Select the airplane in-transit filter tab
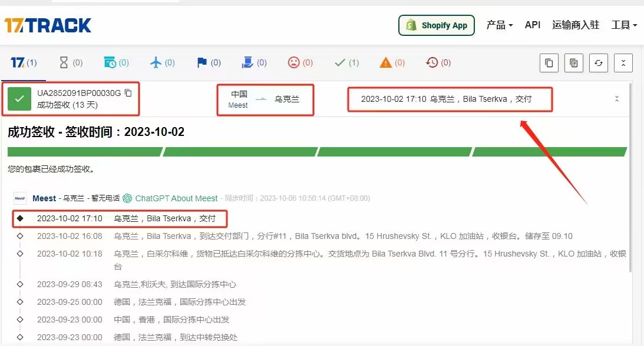This screenshot has width=644, height=346. [162, 63]
